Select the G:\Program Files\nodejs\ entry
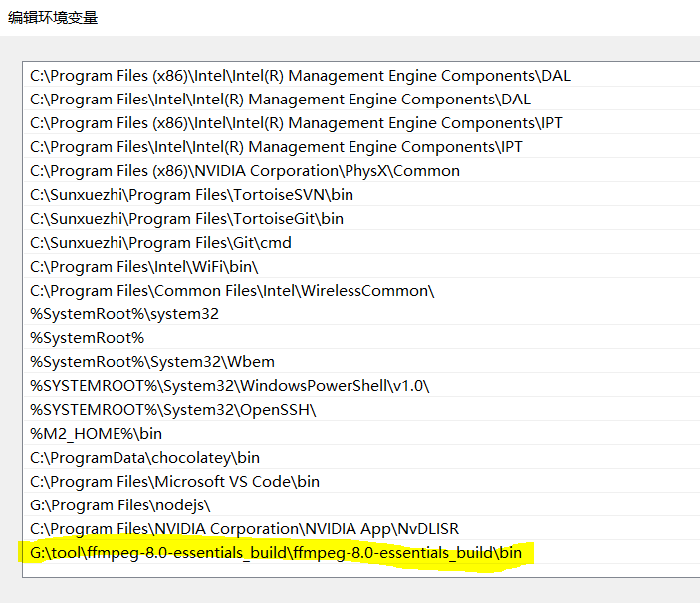700x603 pixels. click(361, 504)
